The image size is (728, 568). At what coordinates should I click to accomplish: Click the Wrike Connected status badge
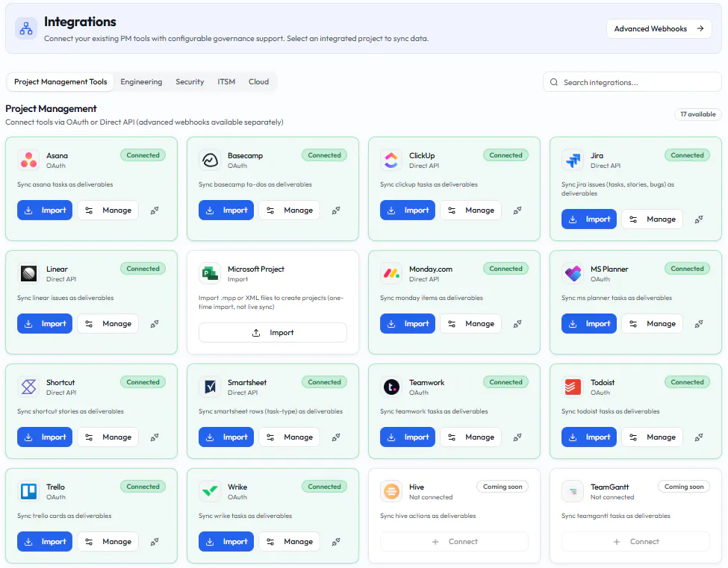click(325, 487)
